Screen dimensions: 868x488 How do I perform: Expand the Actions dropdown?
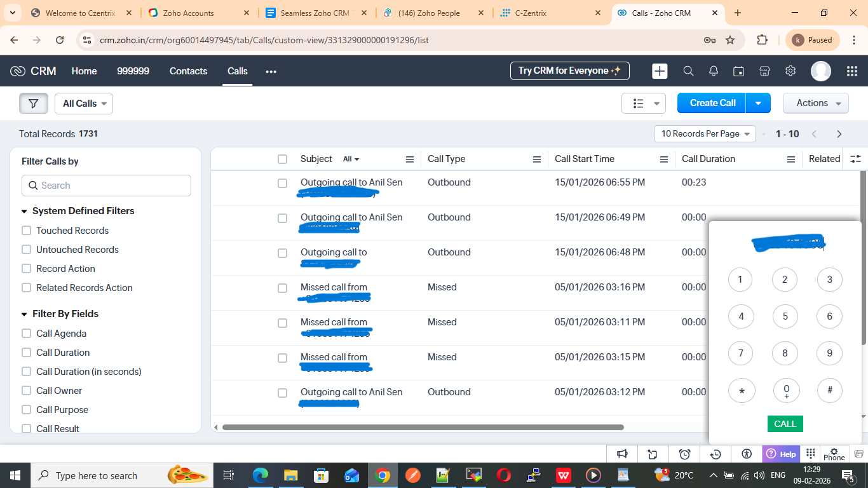pos(815,103)
